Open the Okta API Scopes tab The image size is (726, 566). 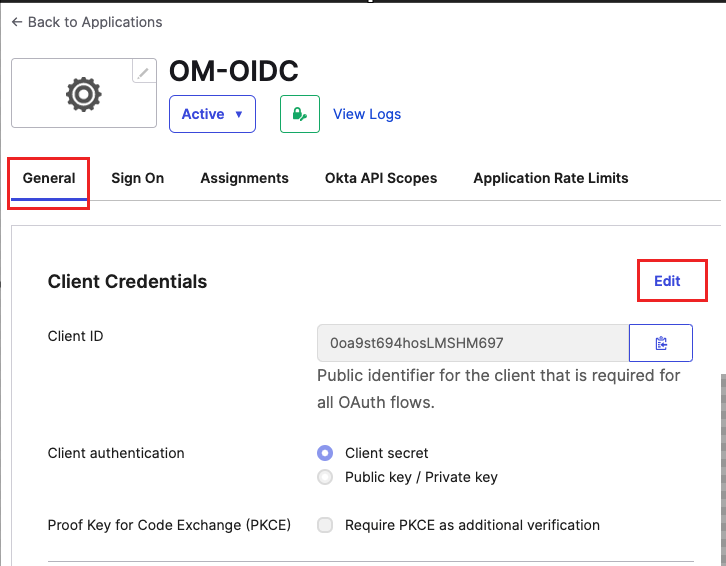(381, 178)
